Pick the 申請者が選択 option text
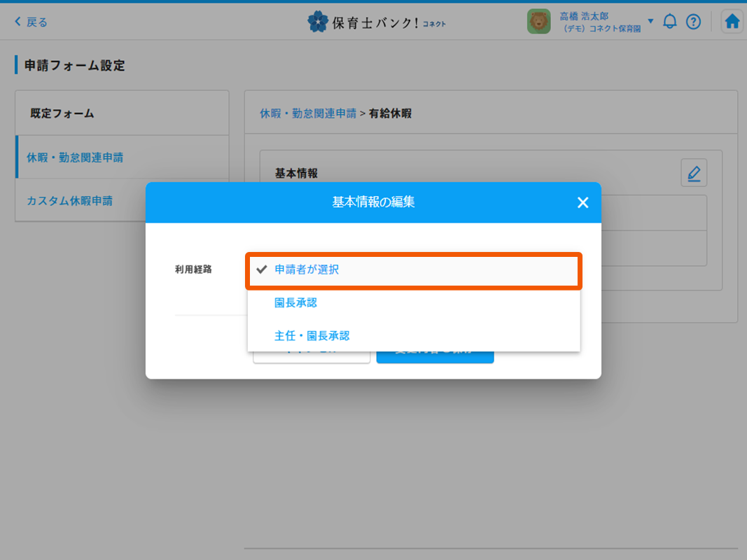Screen dimensions: 747x560 [x=307, y=269]
